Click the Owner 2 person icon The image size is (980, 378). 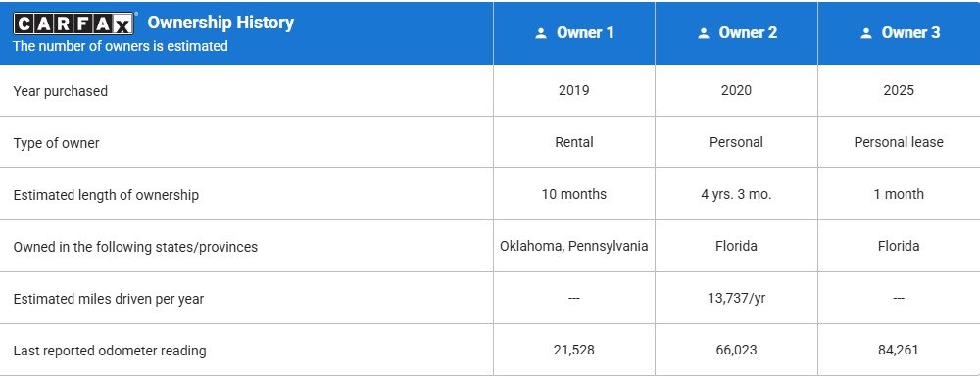(704, 33)
